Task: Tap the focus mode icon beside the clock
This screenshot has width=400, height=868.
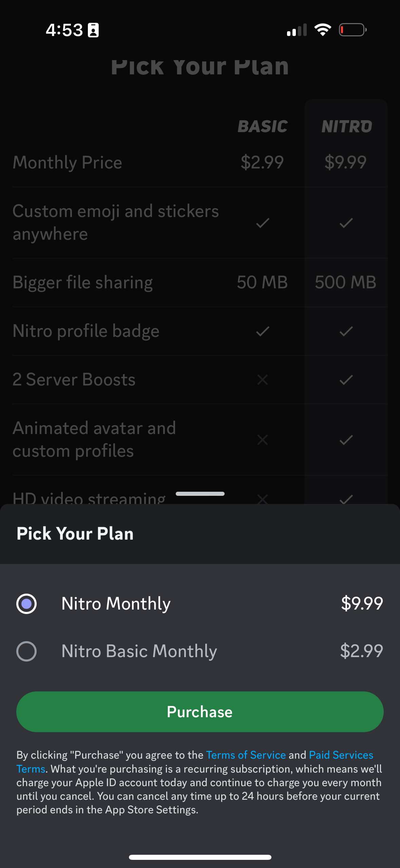Action: point(92,30)
